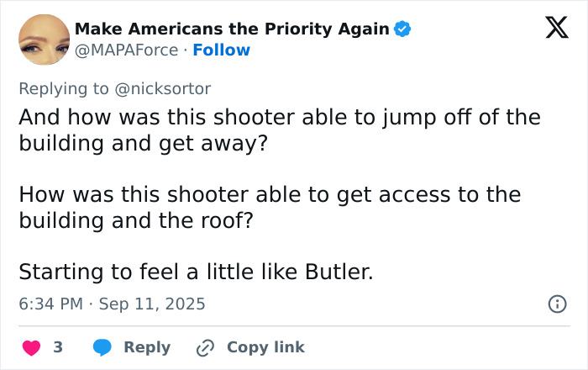
Task: Click the 6:34 PM time text
Action: tap(50, 304)
